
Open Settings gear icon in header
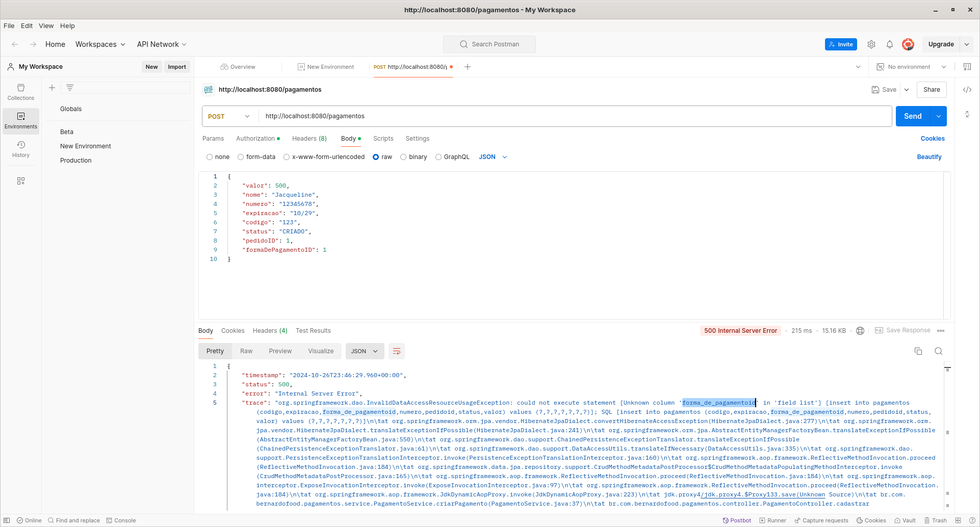tap(871, 44)
